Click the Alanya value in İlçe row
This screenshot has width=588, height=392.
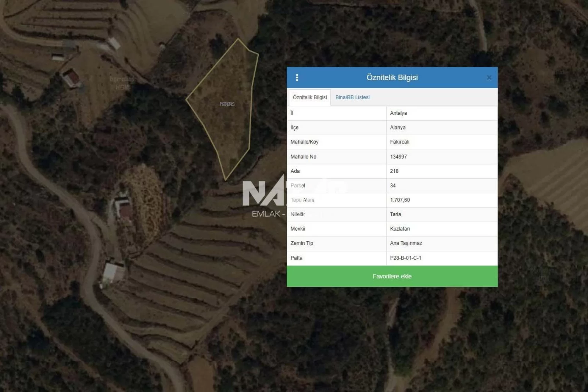(x=398, y=128)
